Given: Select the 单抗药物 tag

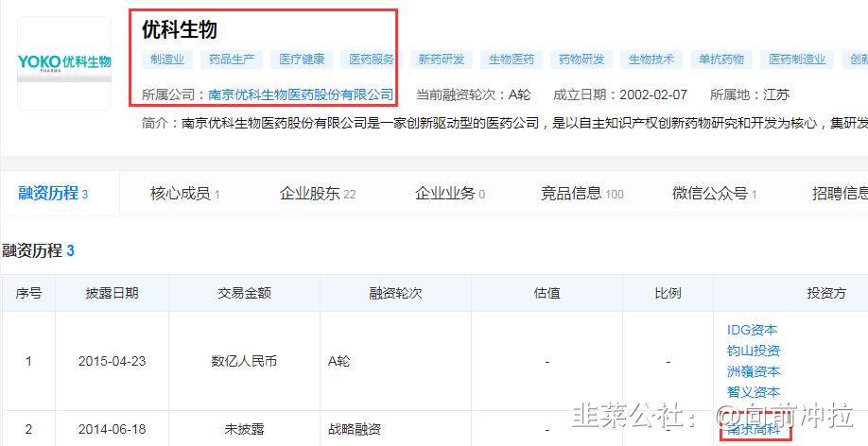Looking at the screenshot, I should 720,60.
